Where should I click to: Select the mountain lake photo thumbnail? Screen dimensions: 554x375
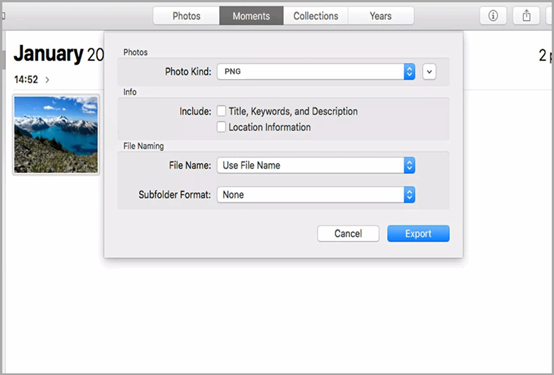(56, 135)
